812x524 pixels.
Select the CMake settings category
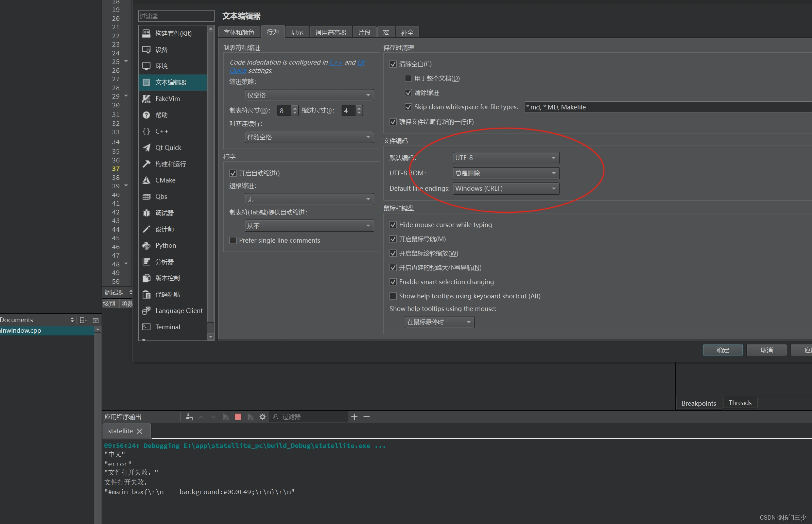click(165, 180)
